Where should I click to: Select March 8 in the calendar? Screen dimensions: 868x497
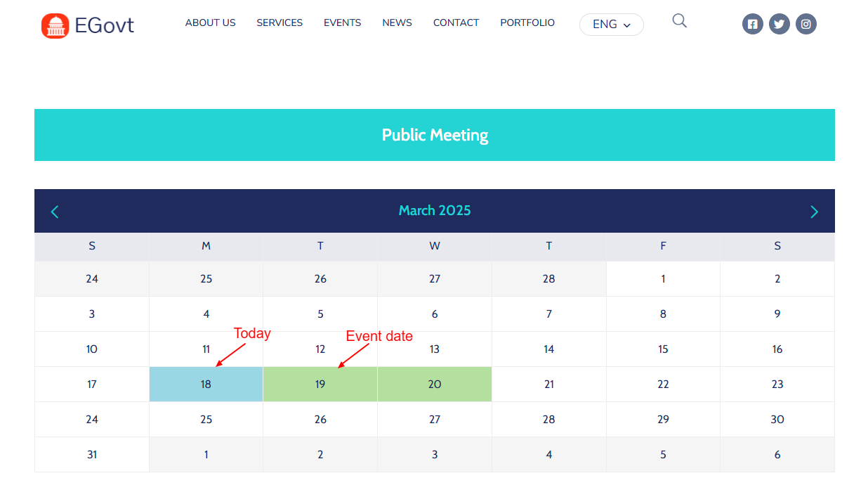663,314
